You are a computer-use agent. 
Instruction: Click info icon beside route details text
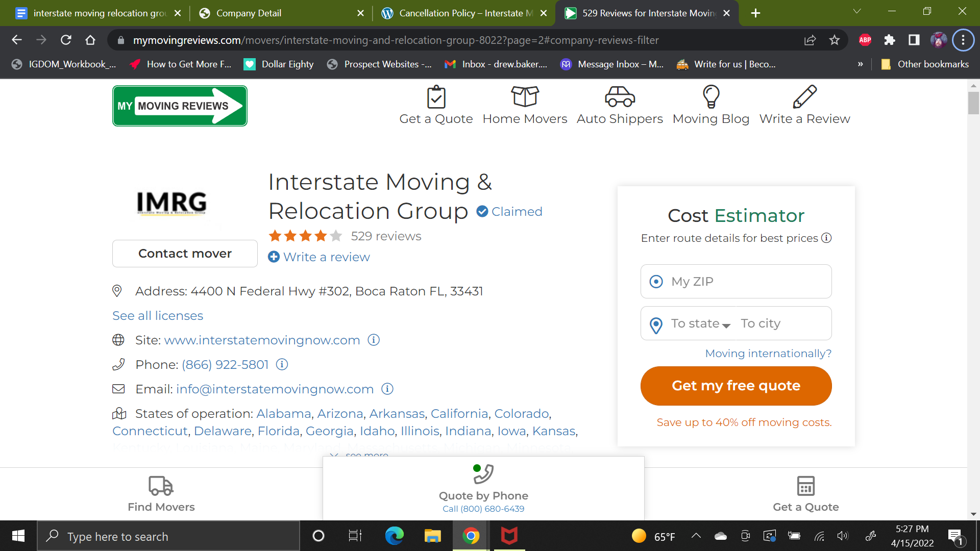[x=826, y=238]
